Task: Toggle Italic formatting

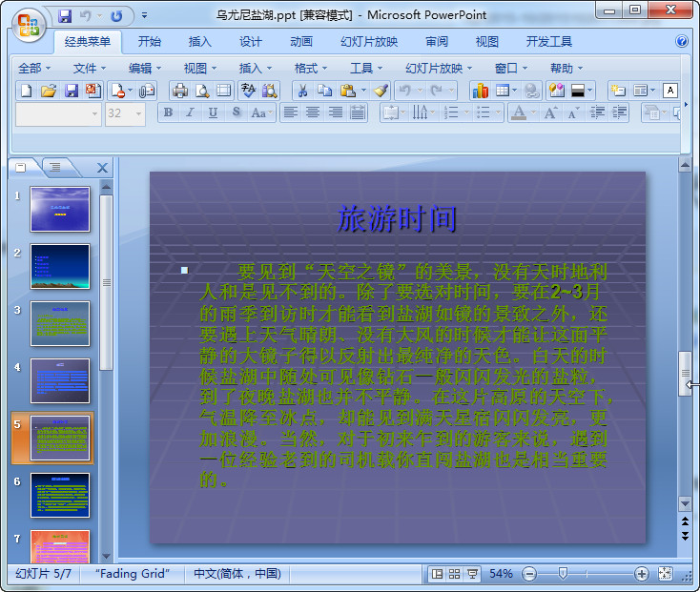Action: (191, 112)
